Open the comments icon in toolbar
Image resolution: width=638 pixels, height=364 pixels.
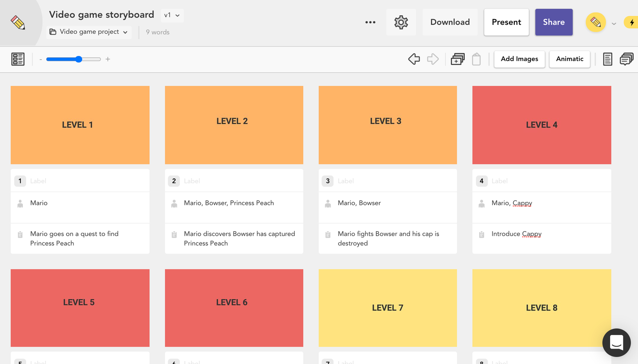(626, 59)
